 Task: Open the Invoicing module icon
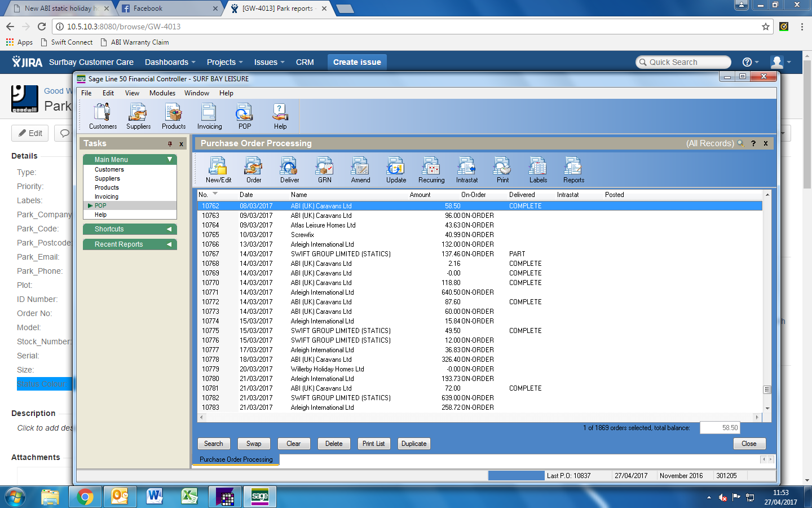coord(209,116)
